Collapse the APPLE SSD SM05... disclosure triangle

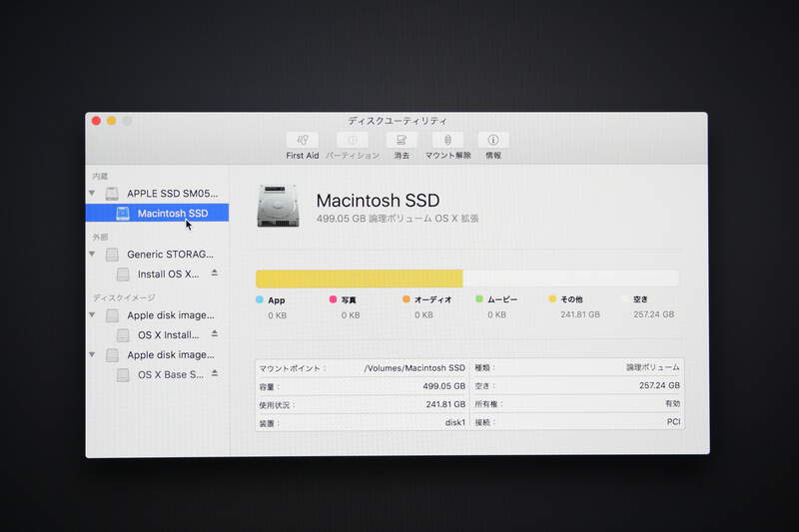(93, 193)
